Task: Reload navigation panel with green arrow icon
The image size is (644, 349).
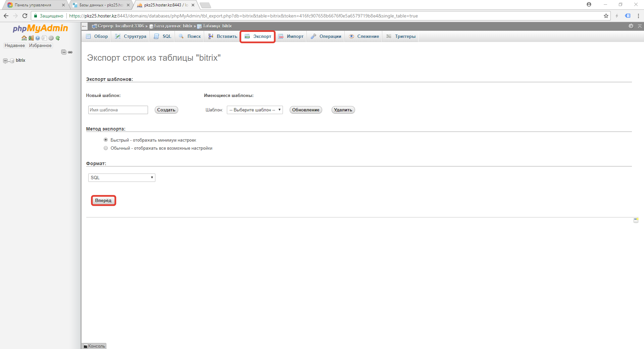Action: 58,38
